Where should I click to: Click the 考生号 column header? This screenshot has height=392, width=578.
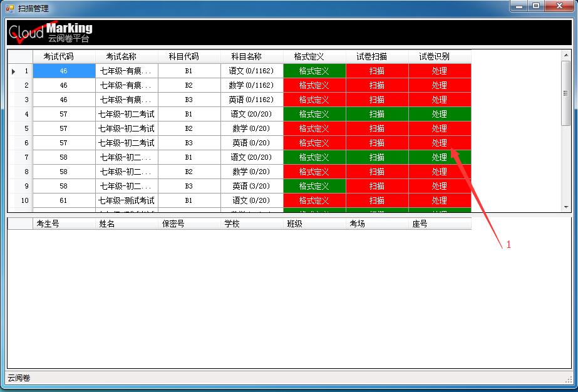[x=64, y=224]
